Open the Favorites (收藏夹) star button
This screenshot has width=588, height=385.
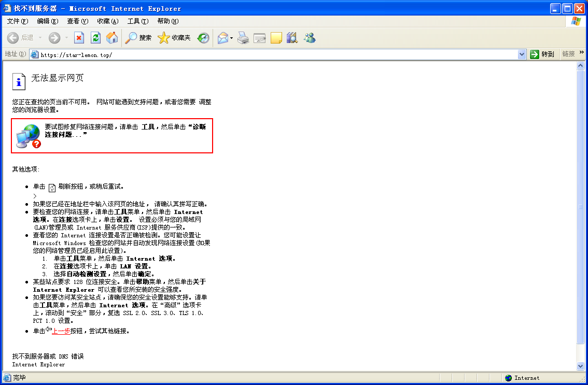pyautogui.click(x=174, y=38)
